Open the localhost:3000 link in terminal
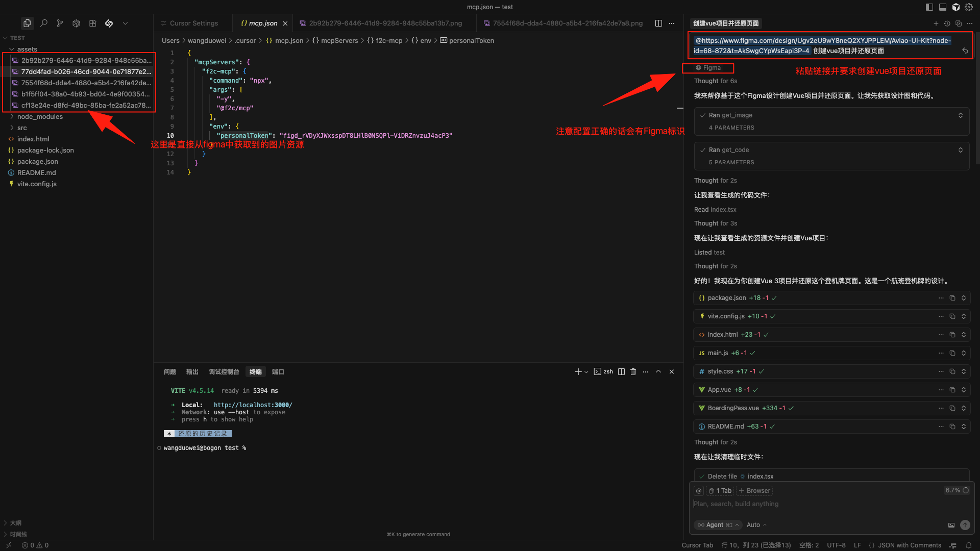This screenshot has height=551, width=980. click(253, 405)
